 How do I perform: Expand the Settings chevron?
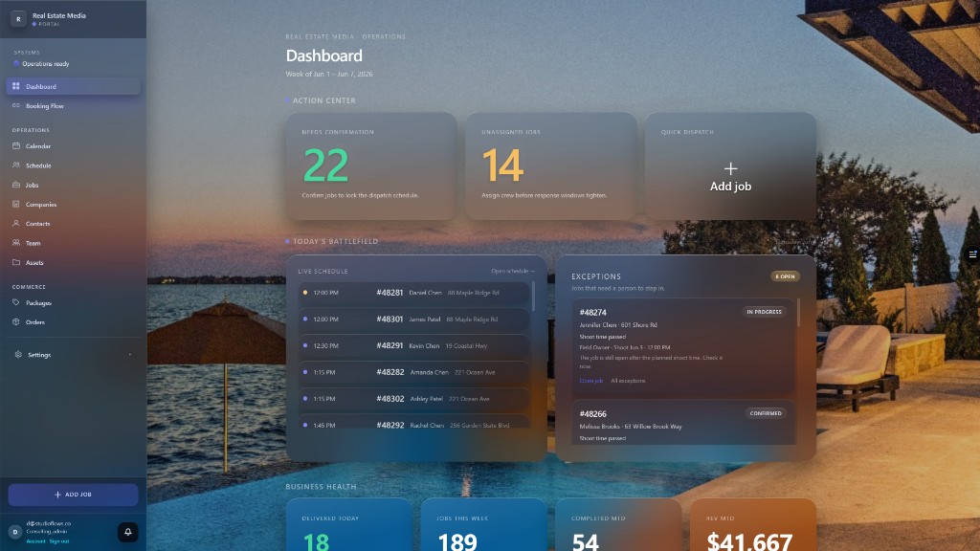point(130,355)
